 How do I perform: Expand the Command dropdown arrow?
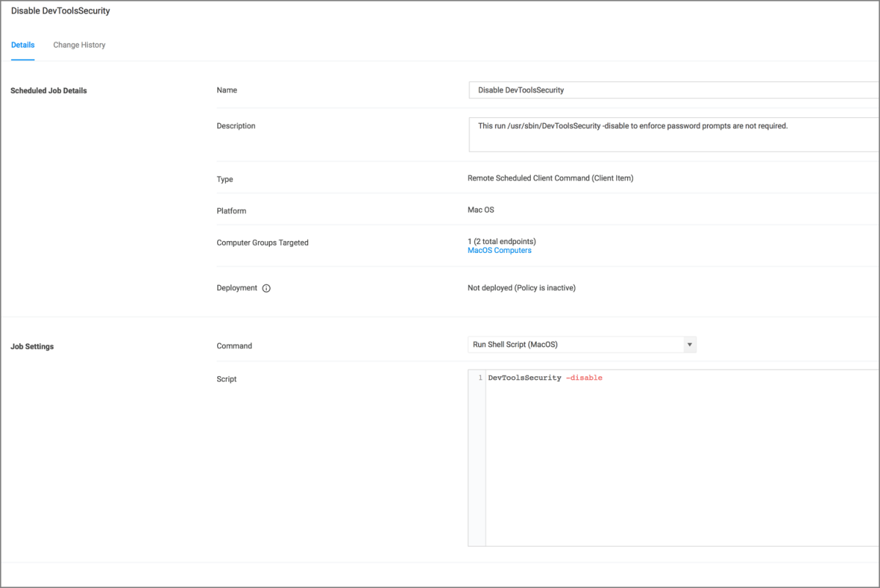pos(689,345)
